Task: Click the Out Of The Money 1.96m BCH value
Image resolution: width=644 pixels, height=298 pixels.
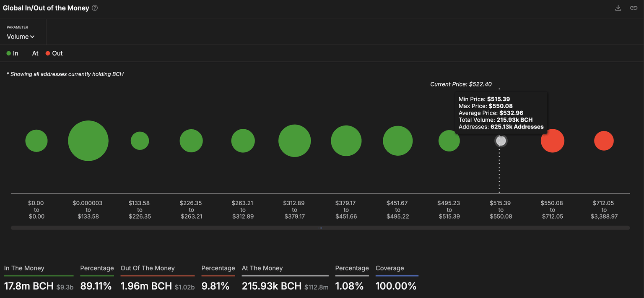Action: 146,286
